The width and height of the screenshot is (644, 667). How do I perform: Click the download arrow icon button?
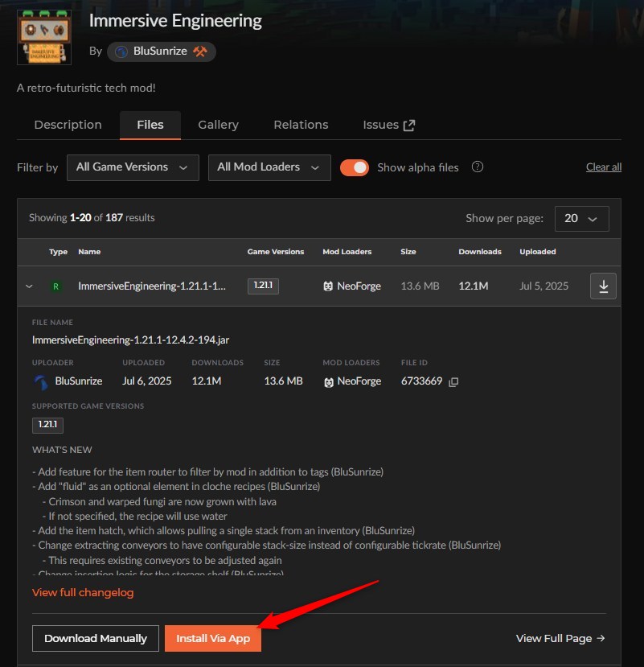click(x=603, y=286)
